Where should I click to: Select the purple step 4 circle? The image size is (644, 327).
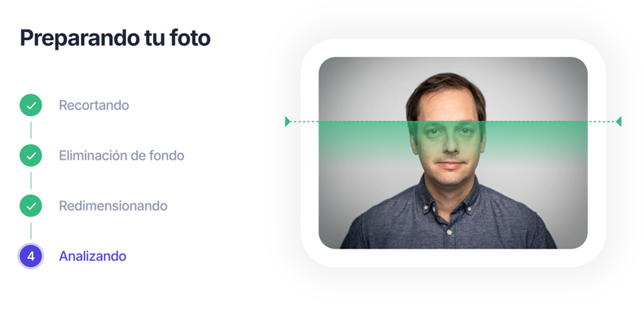pos(31,256)
